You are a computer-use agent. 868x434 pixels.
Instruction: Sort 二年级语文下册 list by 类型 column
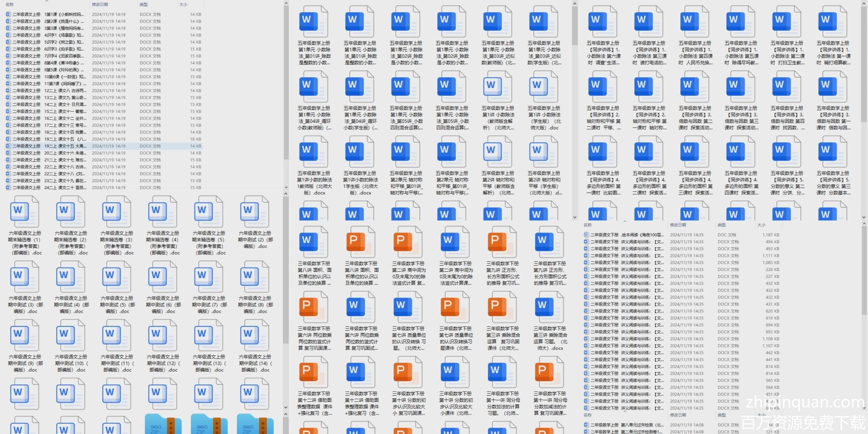(x=722, y=225)
